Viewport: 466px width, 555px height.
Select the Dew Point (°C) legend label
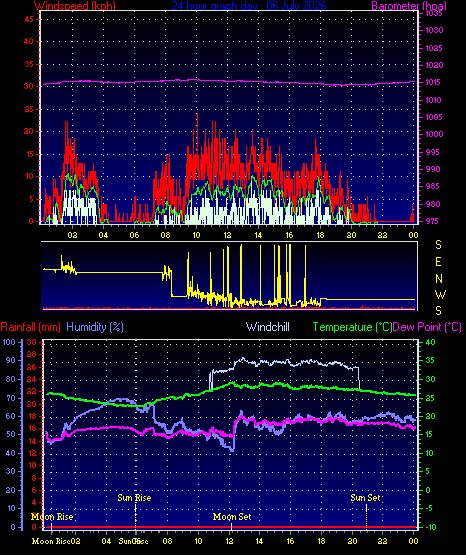point(427,327)
